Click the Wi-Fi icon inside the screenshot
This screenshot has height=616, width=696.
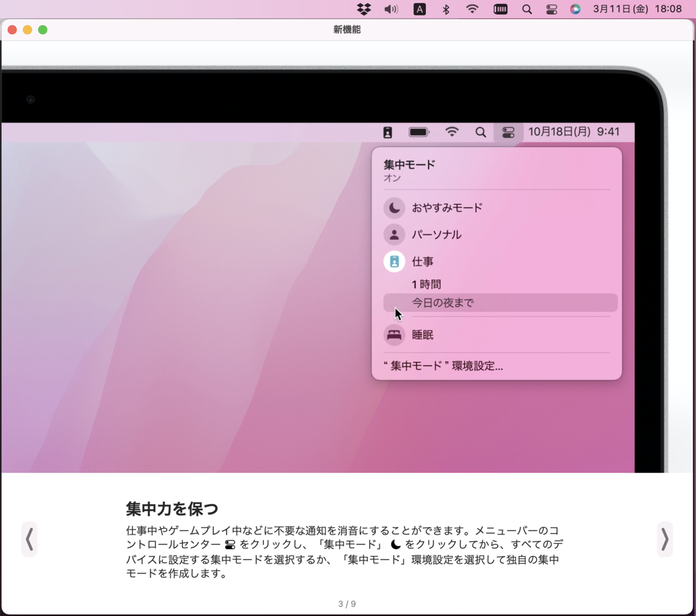[452, 132]
